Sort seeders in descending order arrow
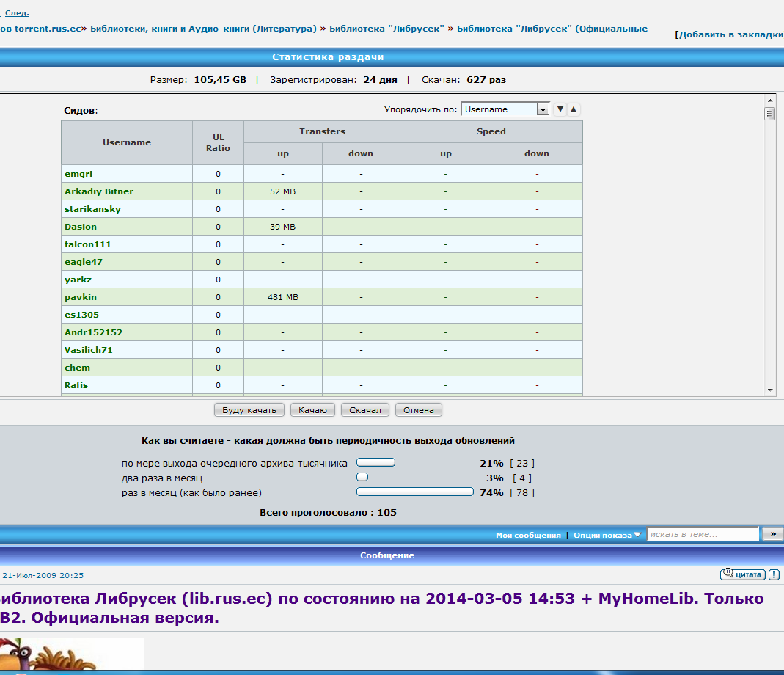This screenshot has height=675, width=784. (x=560, y=109)
